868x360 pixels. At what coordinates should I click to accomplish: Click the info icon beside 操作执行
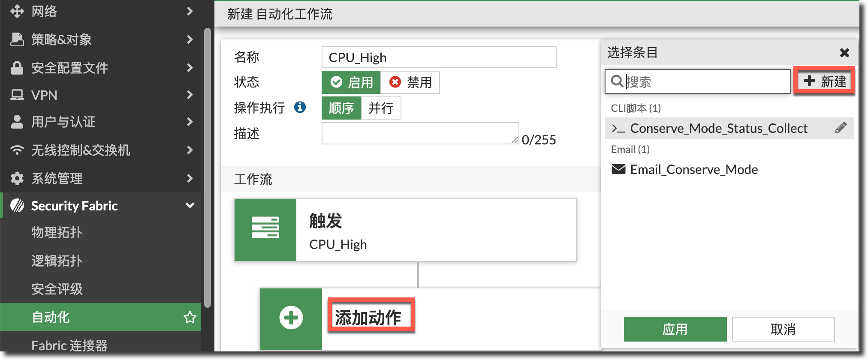(300, 107)
